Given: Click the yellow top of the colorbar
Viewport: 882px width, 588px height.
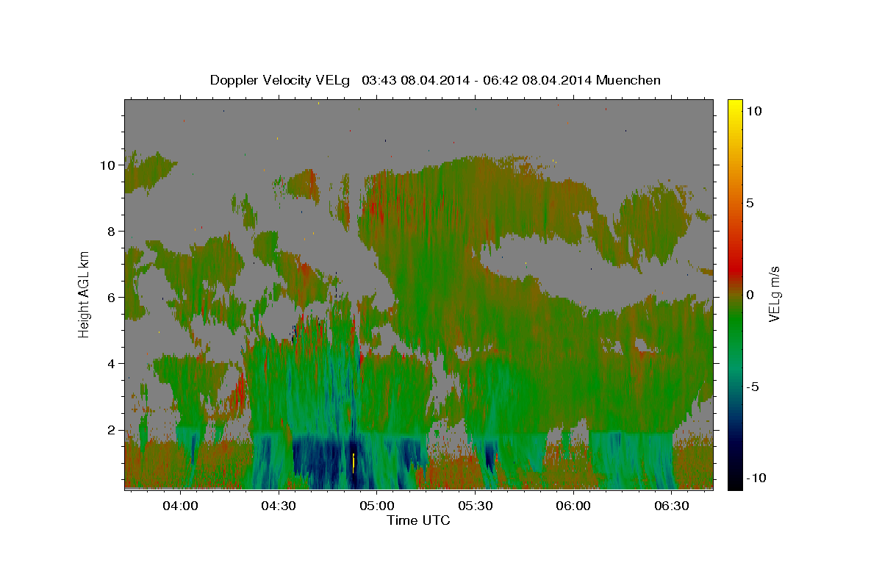Looking at the screenshot, I should pos(734,107).
